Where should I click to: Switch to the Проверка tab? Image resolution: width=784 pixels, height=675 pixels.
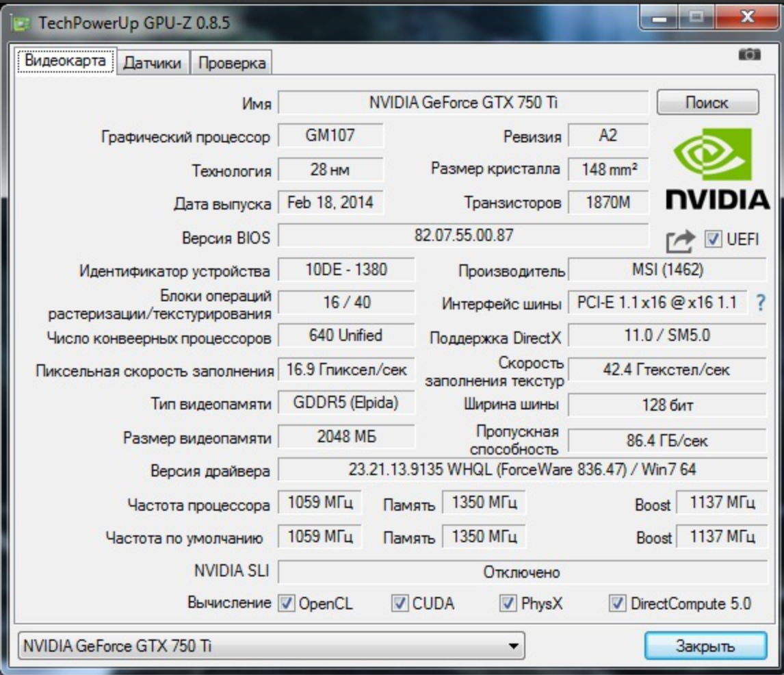(231, 62)
